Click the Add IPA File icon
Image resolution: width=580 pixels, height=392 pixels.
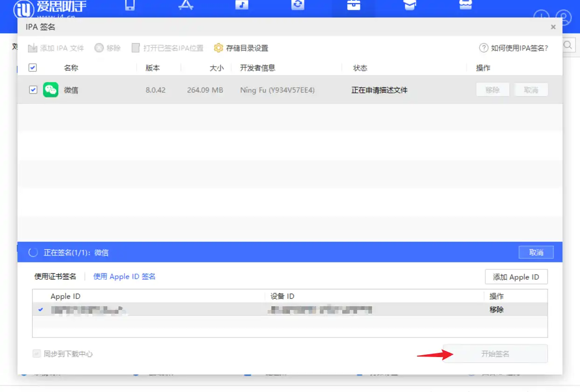33,48
